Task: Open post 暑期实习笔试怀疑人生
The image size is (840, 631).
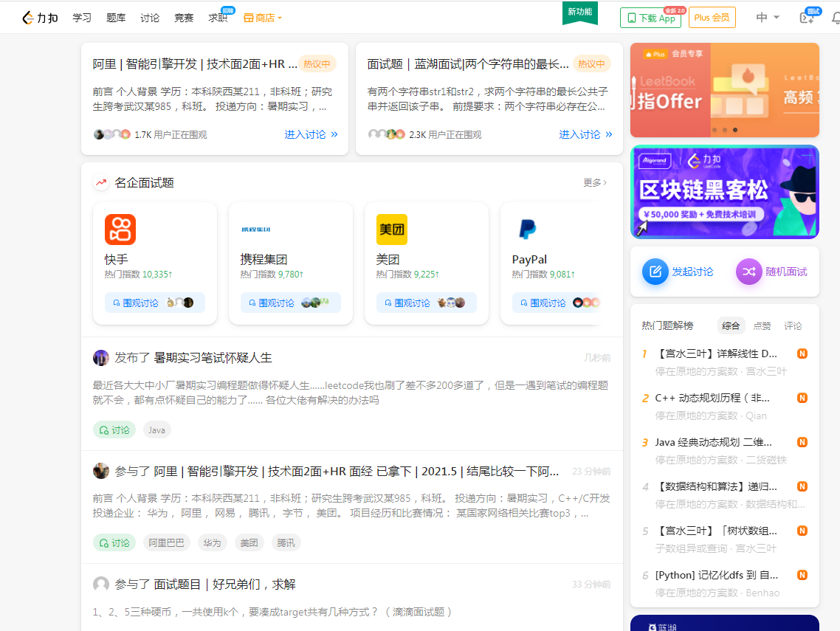Action: (x=213, y=358)
